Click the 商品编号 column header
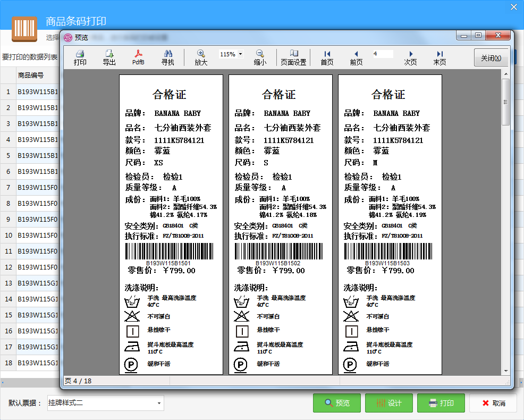The height and width of the screenshot is (420, 524). point(37,75)
